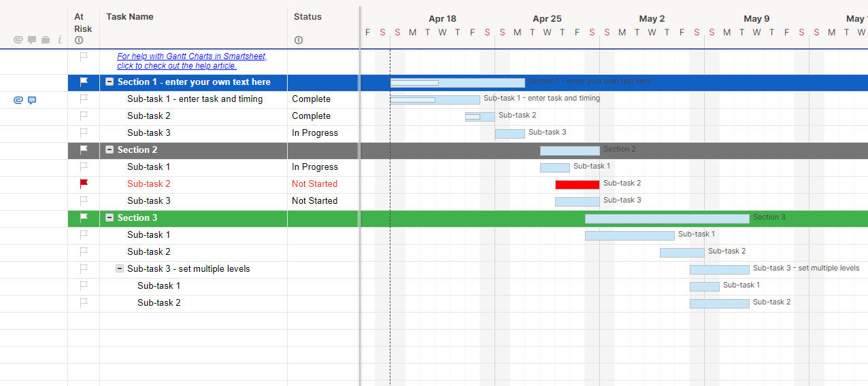
Task: Click the attachments column header icon
Action: [x=18, y=40]
